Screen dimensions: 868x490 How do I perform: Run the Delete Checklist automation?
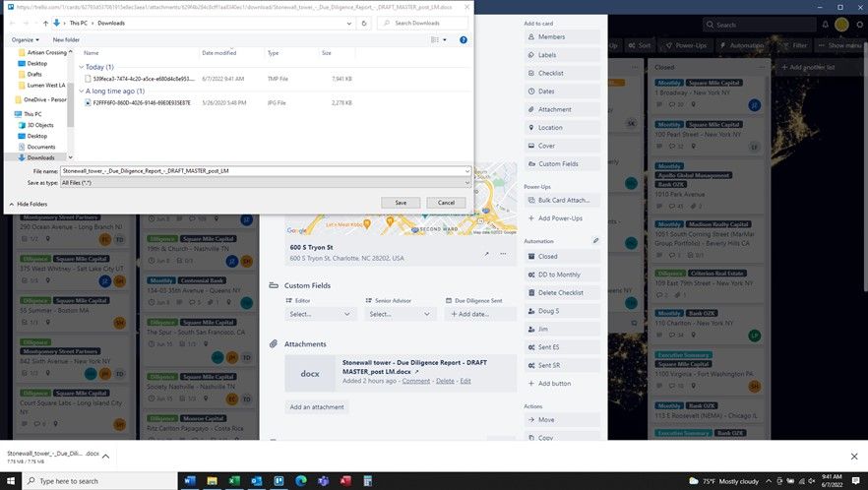click(562, 292)
